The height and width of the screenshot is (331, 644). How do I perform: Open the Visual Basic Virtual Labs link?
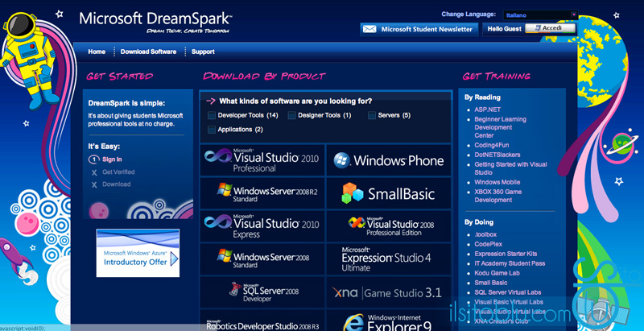click(509, 302)
